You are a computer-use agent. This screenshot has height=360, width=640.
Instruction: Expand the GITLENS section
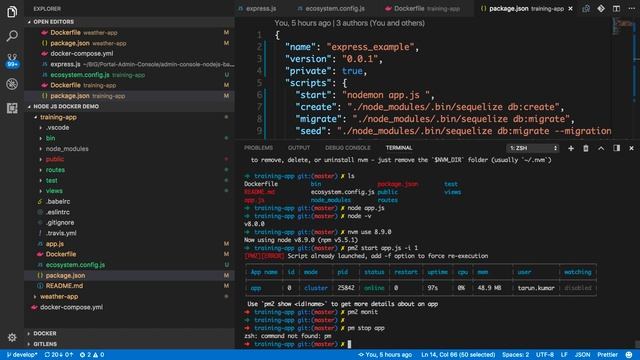[129, 344]
